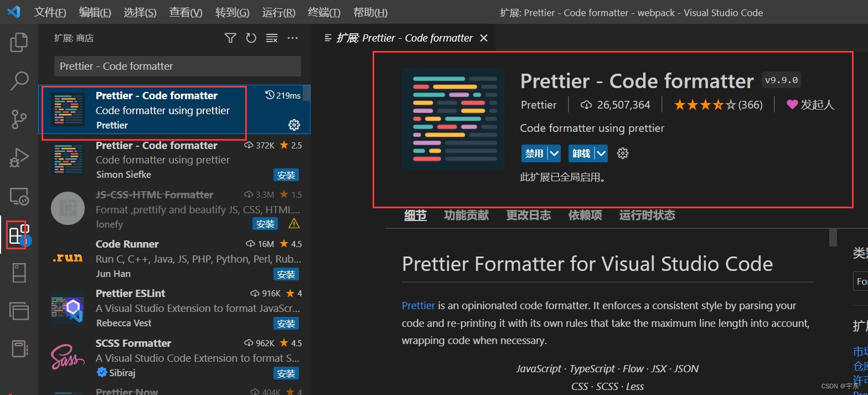Open the File menu
This screenshot has width=868, height=395.
tap(50, 12)
